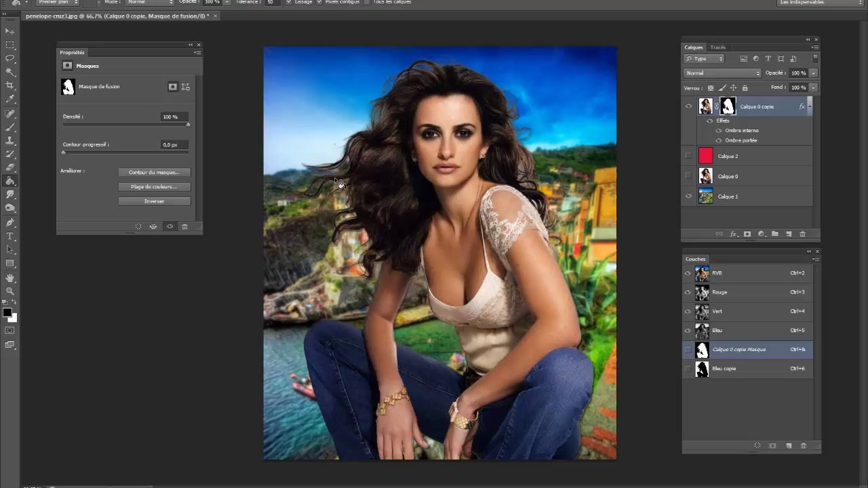Hide the Ombre portée effect
This screenshot has width=868, height=488.
pos(719,140)
